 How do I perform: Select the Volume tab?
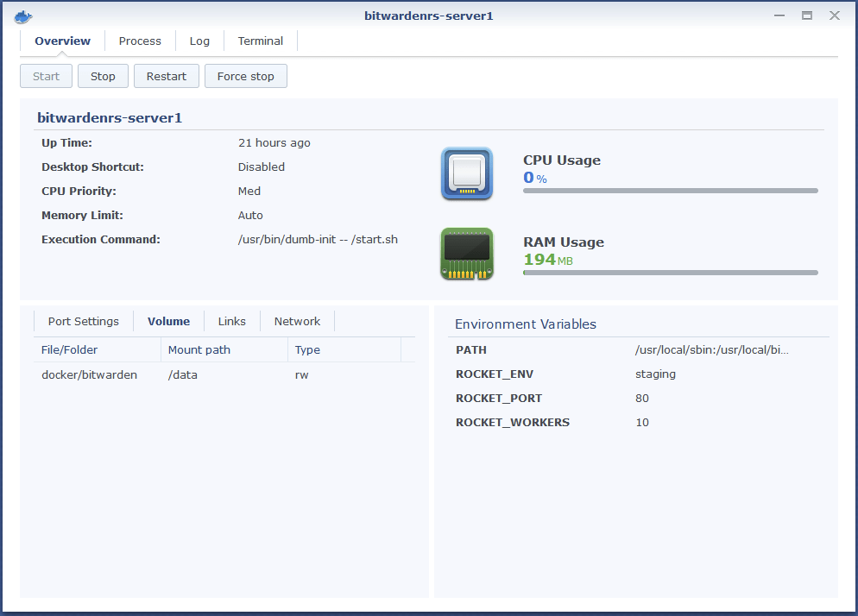[168, 321]
